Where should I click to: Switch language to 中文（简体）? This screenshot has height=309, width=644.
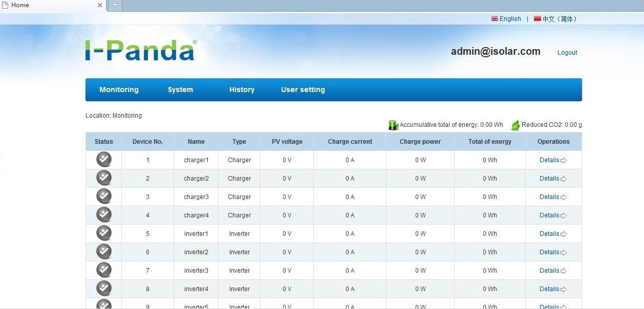coord(560,19)
